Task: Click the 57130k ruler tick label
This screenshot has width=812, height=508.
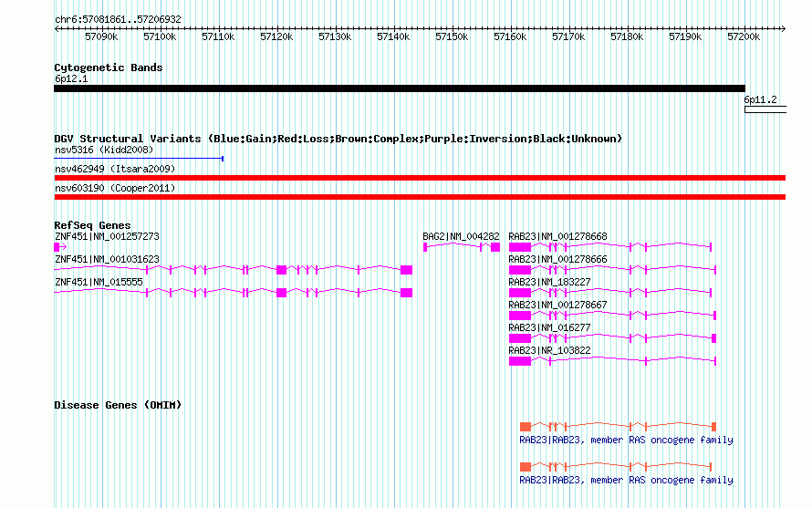Action: (x=335, y=36)
